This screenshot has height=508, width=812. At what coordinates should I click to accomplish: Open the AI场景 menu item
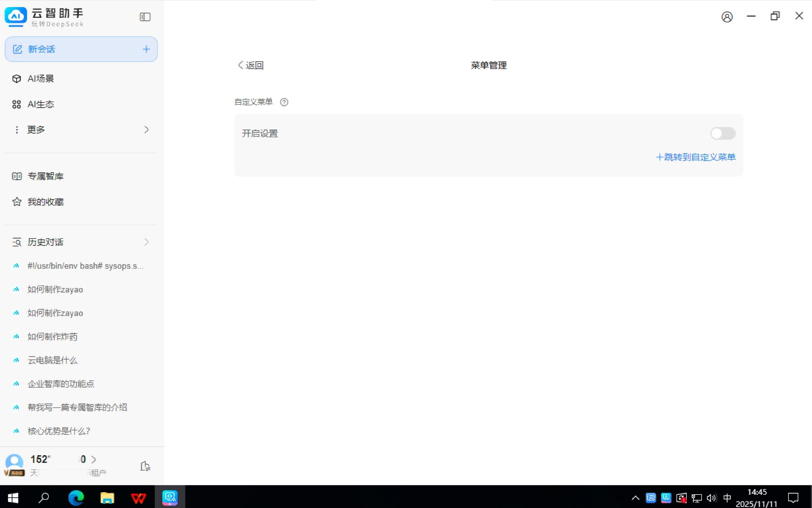click(x=41, y=79)
